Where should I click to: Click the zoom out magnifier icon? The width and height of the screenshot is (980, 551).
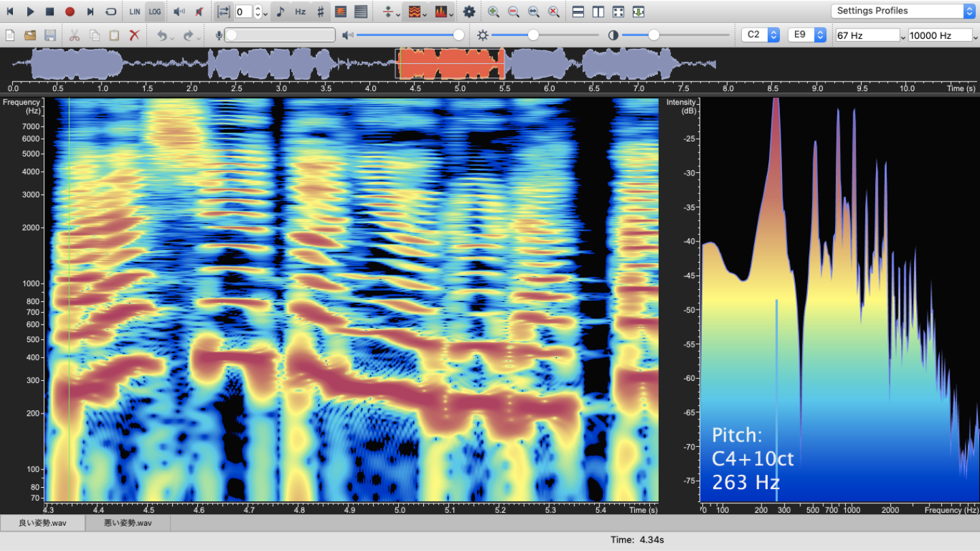(513, 12)
